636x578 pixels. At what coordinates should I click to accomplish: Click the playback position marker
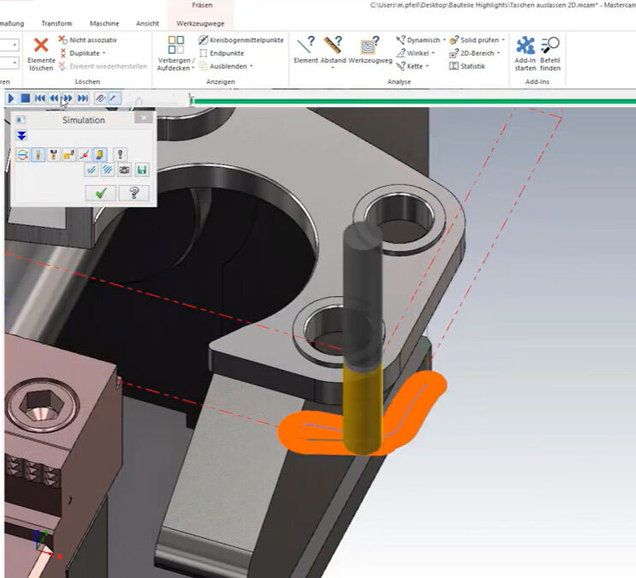point(190,99)
